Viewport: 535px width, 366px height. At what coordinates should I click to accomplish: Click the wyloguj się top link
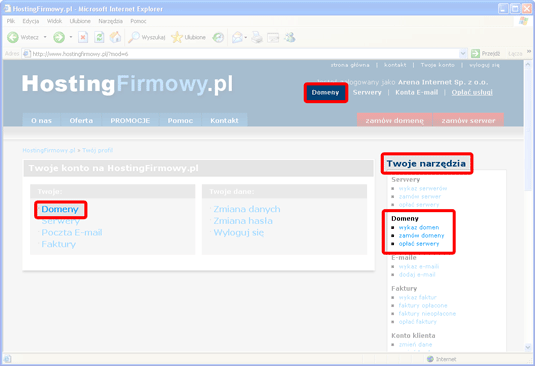484,65
